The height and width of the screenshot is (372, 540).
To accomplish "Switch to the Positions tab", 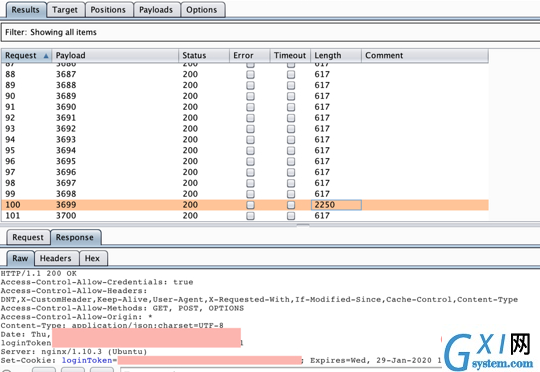I will 108,10.
